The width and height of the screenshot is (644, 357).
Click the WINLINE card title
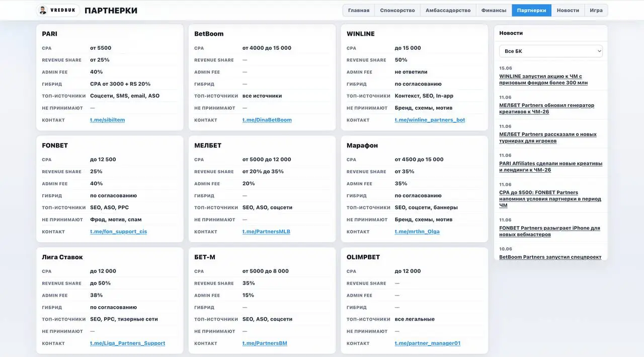tap(361, 34)
